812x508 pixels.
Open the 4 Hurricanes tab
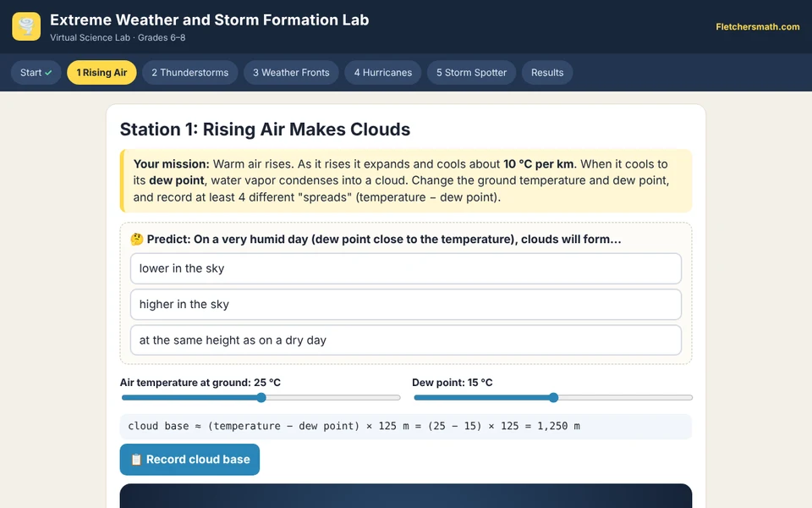tap(383, 73)
